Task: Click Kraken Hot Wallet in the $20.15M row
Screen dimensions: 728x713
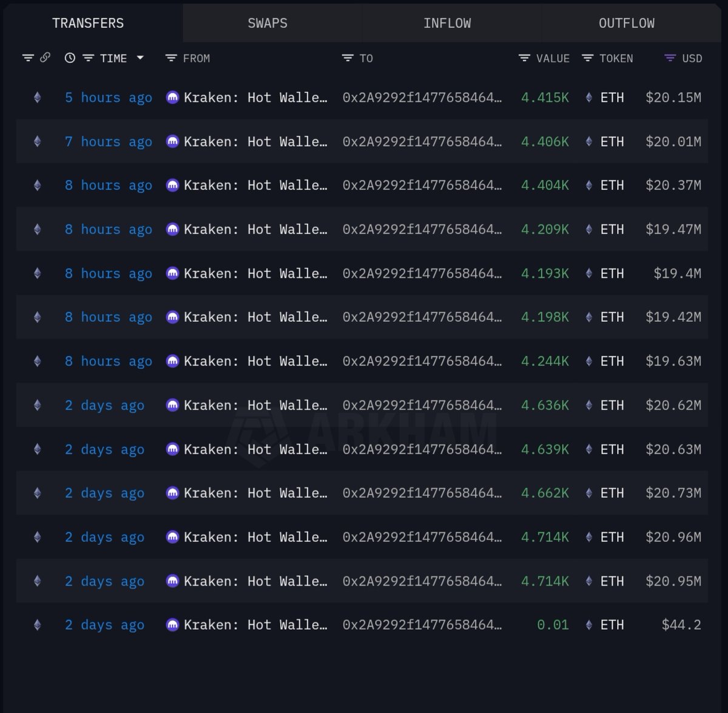Action: coord(255,98)
